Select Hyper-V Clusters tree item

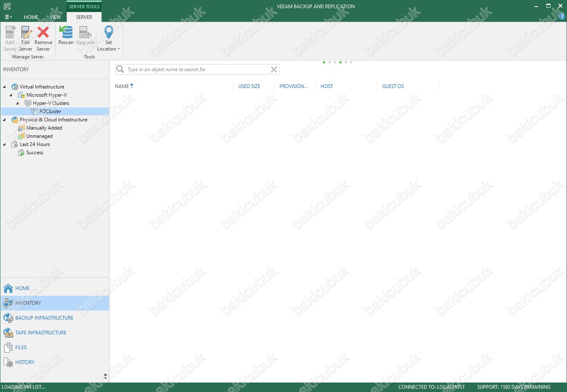51,103
